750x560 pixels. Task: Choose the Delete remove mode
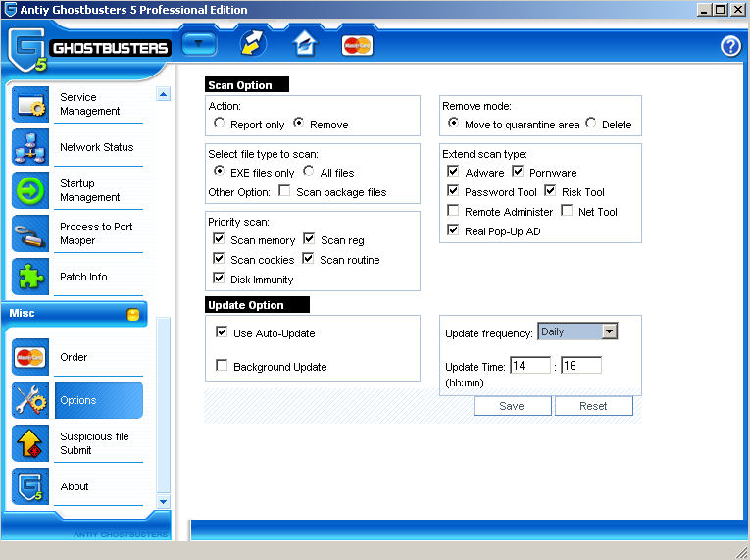pyautogui.click(x=591, y=123)
